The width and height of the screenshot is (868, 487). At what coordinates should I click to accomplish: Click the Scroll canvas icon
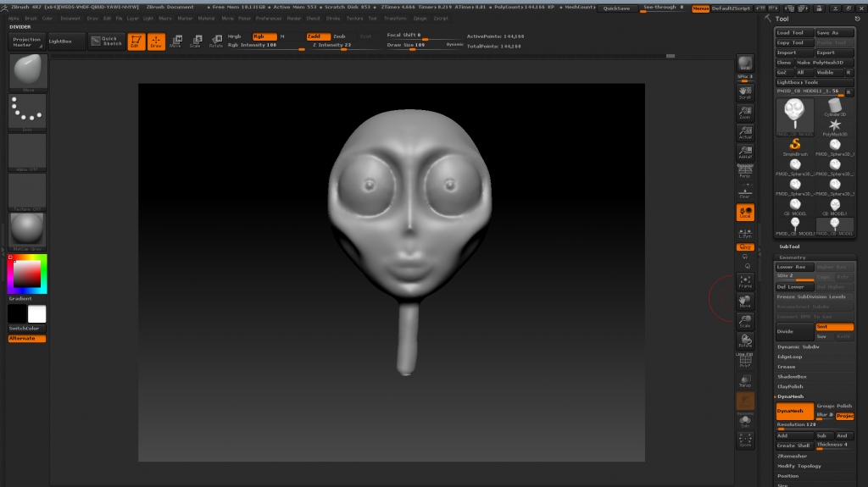point(745,91)
